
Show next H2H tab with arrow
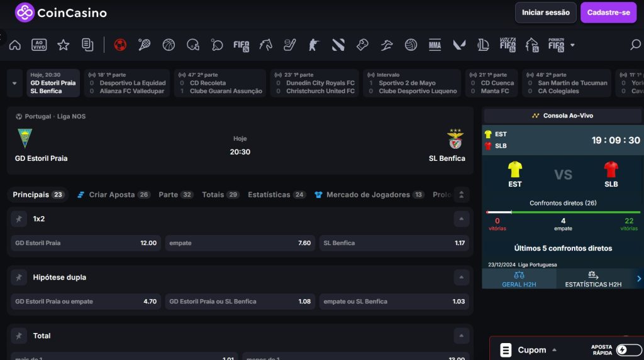[639, 279]
